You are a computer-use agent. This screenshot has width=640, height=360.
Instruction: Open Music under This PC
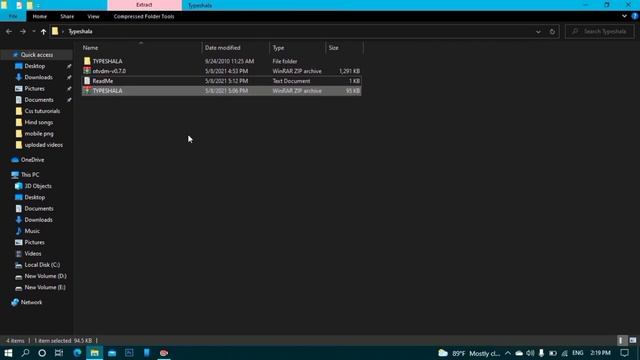32,231
